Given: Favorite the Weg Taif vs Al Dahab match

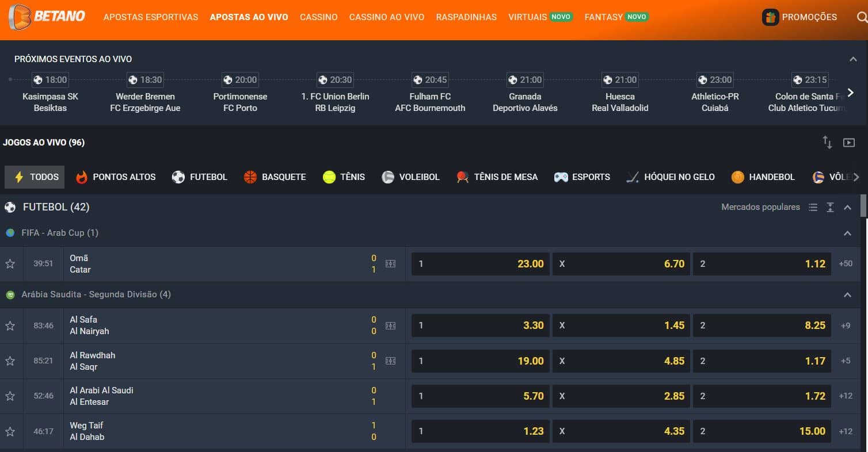Looking at the screenshot, I should coord(10,431).
